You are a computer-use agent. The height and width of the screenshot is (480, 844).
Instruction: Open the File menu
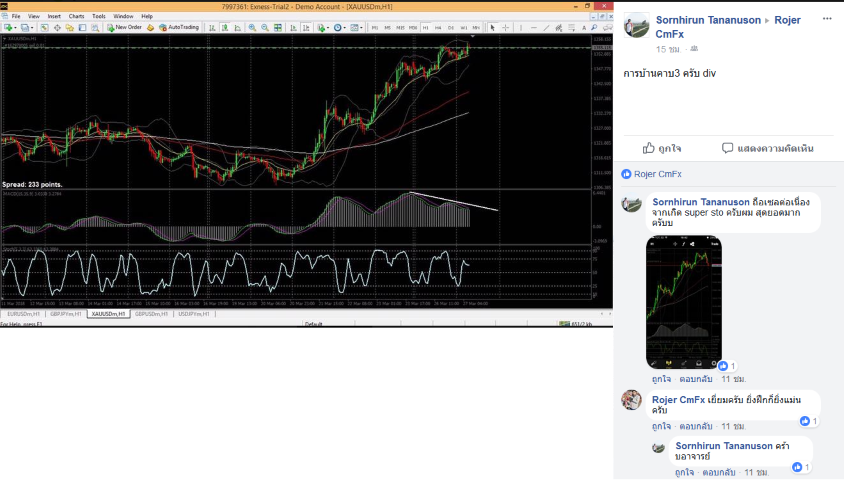pyautogui.click(x=16, y=16)
